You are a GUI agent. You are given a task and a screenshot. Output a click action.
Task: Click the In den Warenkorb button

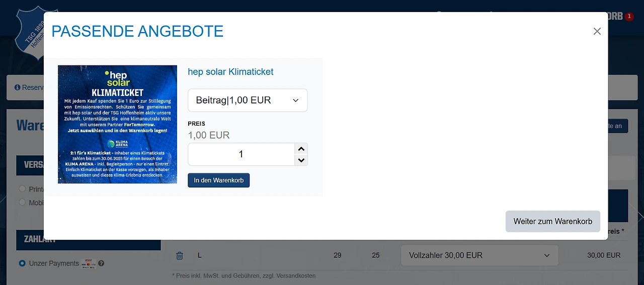click(x=218, y=180)
